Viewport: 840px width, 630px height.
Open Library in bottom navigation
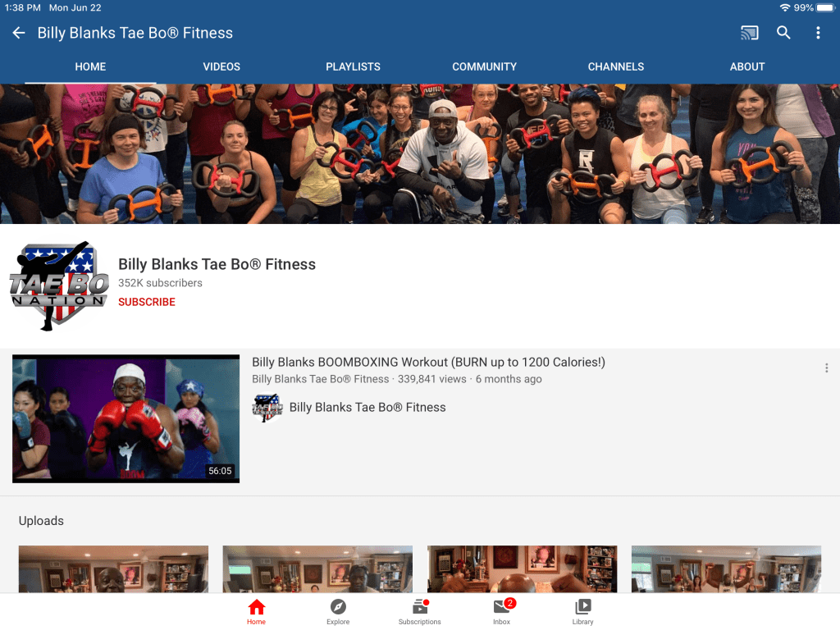click(583, 611)
